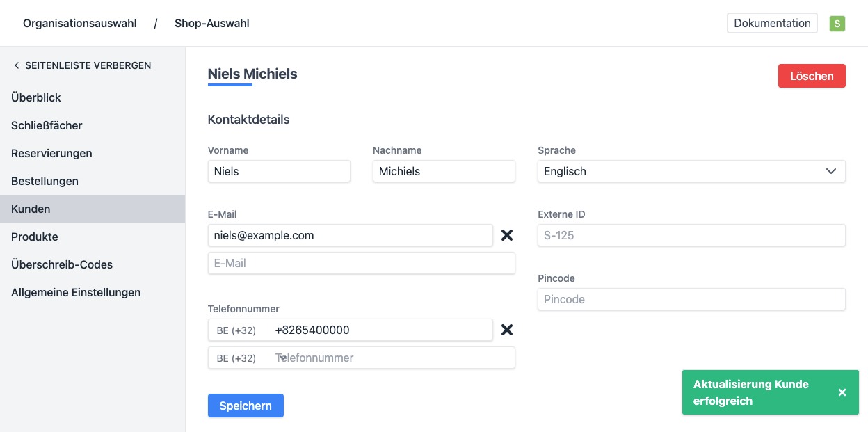This screenshot has height=432, width=868.
Task: Open the Dokumentation link
Action: [772, 23]
